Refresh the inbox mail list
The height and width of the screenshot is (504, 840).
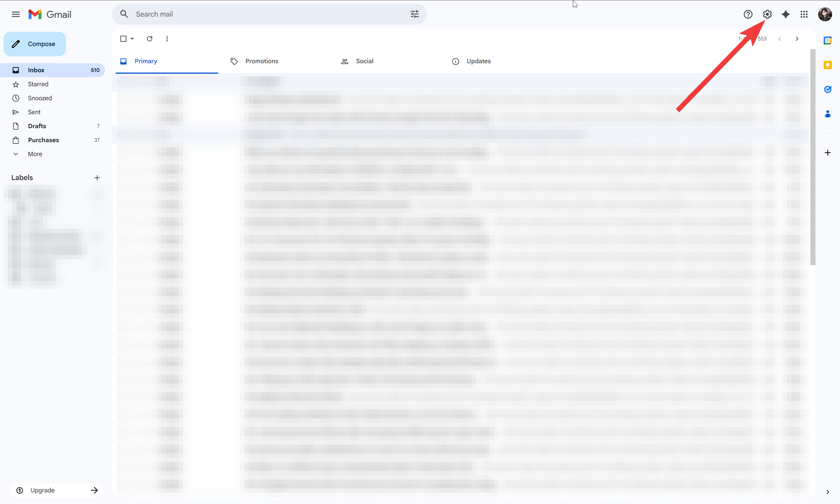150,39
